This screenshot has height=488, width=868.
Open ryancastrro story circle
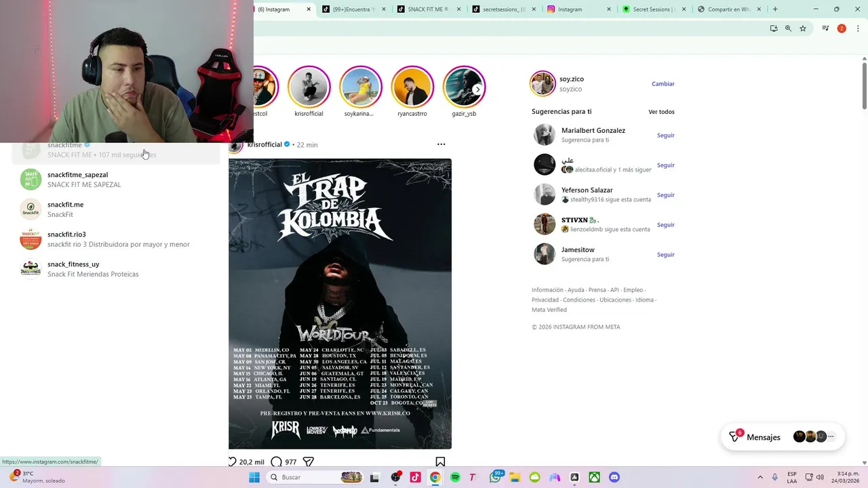pyautogui.click(x=412, y=87)
